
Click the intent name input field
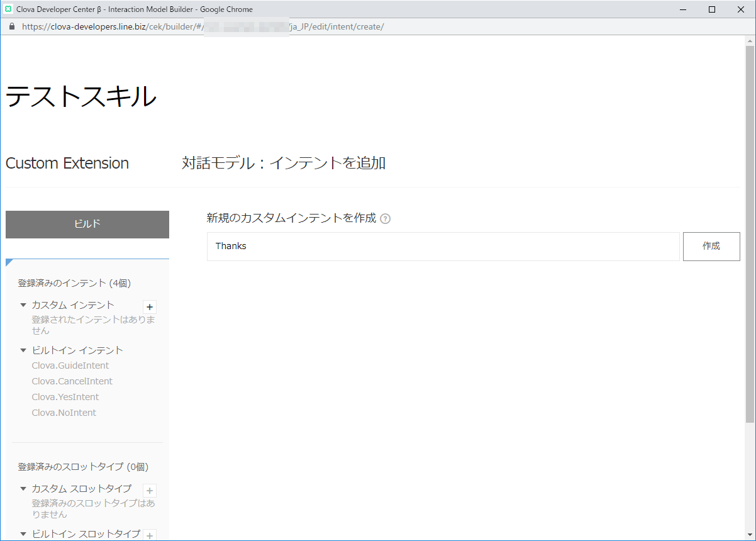pyautogui.click(x=443, y=247)
